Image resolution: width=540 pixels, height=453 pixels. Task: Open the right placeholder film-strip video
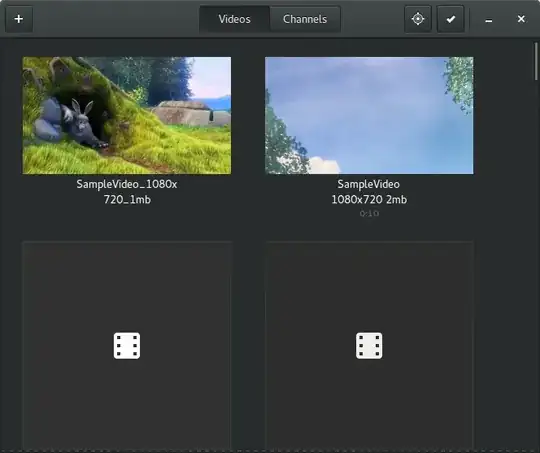click(x=369, y=346)
